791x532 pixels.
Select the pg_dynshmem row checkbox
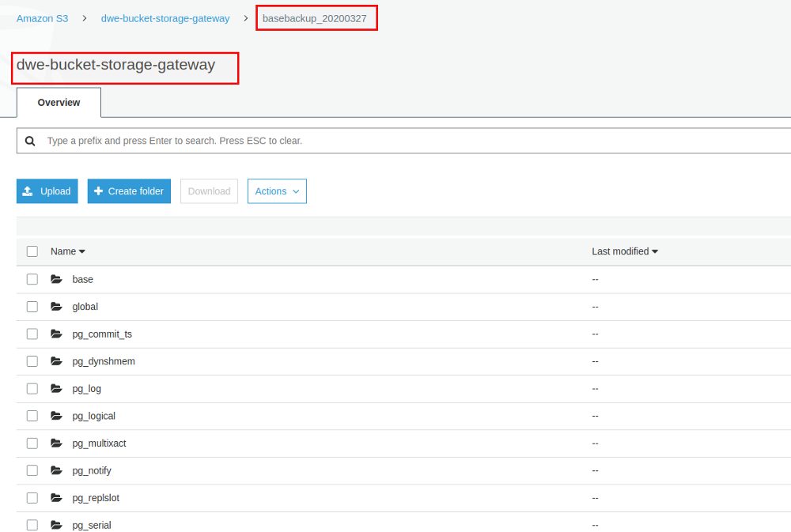(32, 361)
